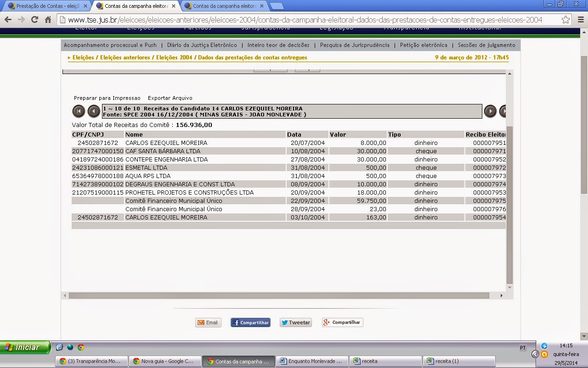Click total value 156.936,00
This screenshot has height=368, width=588.
tap(194, 125)
